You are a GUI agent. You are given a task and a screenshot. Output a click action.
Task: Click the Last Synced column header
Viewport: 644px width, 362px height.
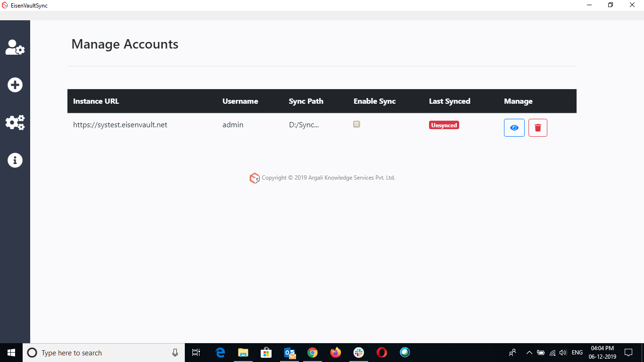pos(450,101)
